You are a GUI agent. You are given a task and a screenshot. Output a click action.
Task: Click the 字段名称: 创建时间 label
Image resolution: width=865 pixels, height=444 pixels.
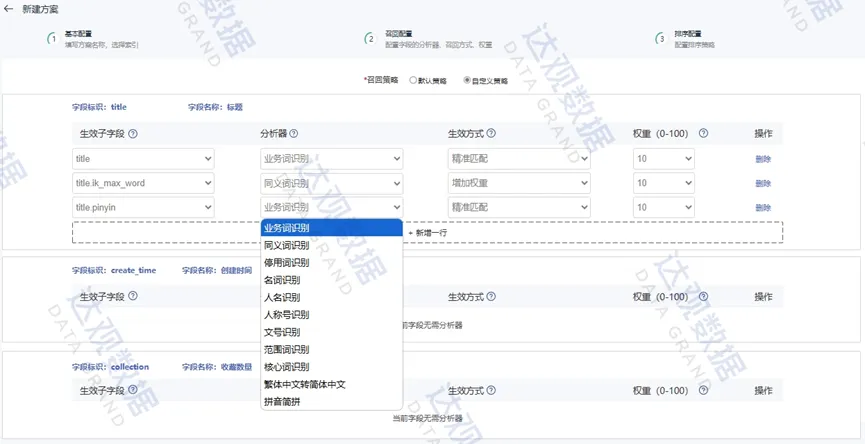click(x=217, y=270)
